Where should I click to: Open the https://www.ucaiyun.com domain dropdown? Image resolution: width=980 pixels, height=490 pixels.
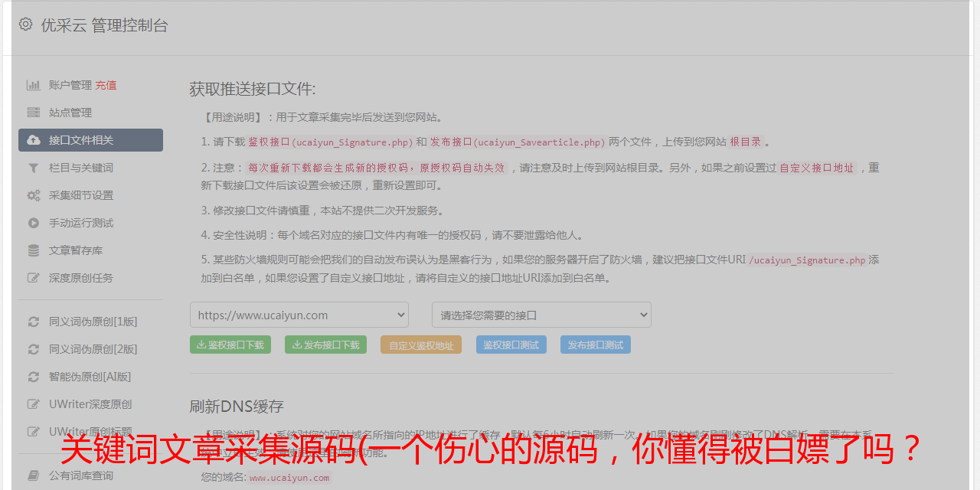pos(299,315)
